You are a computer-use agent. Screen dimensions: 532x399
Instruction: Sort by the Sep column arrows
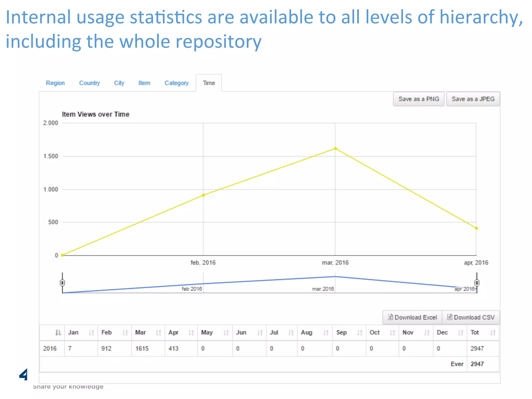pyautogui.click(x=360, y=333)
